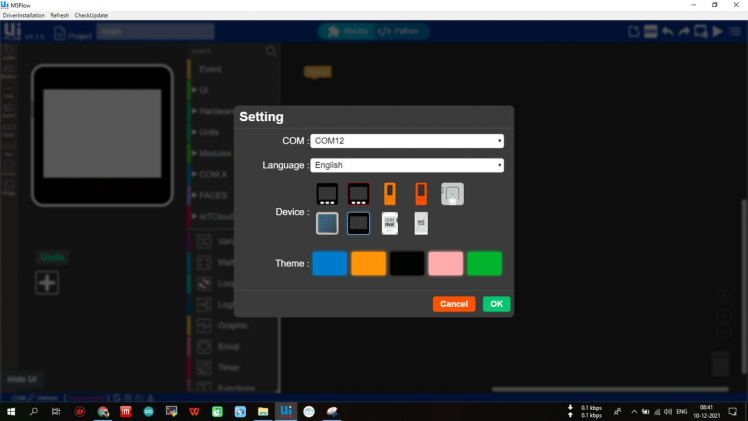Apply the pink theme swatch

pyautogui.click(x=446, y=263)
